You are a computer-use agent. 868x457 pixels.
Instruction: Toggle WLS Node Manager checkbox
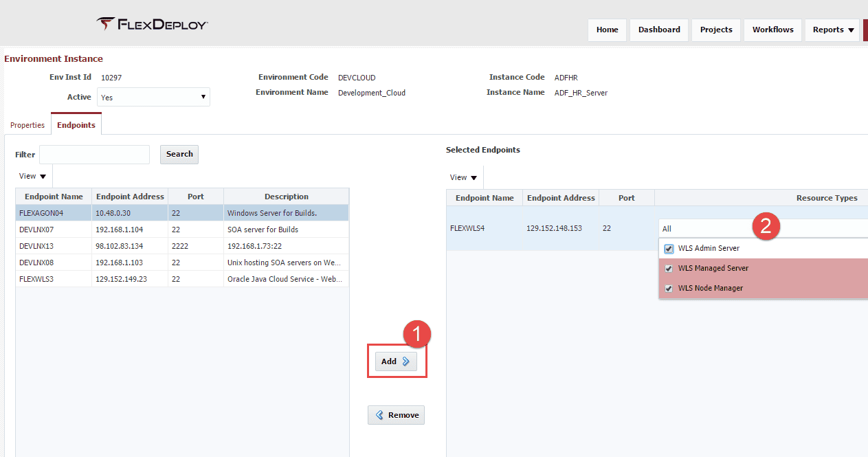pyautogui.click(x=669, y=289)
